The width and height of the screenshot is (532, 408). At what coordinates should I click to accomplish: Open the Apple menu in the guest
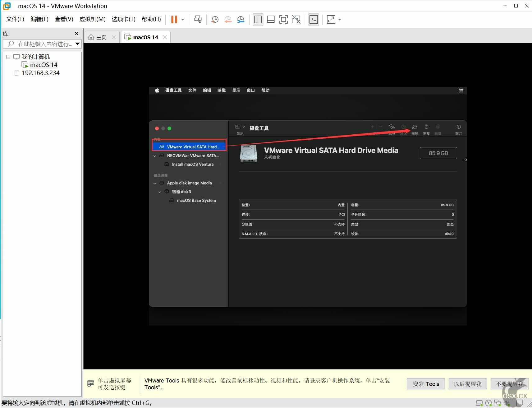click(x=157, y=90)
